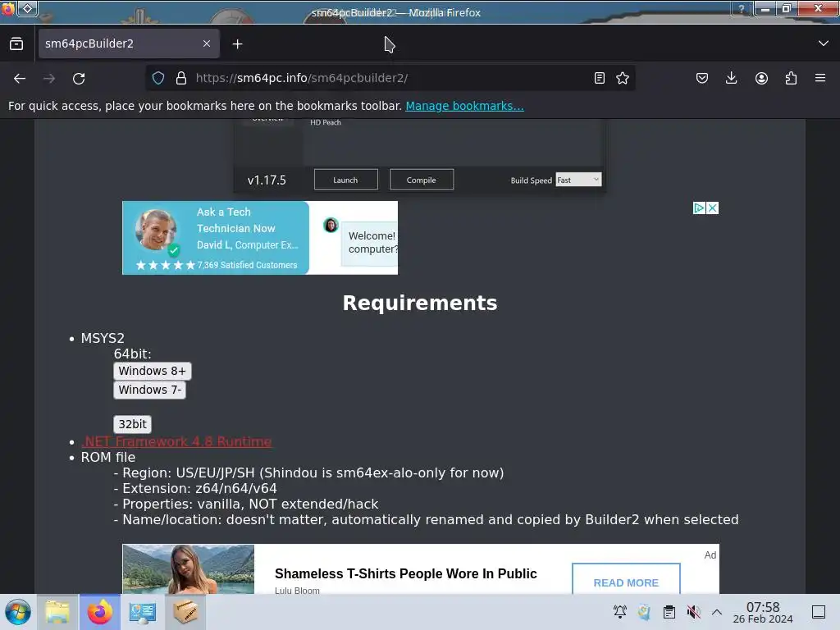Image resolution: width=840 pixels, height=630 pixels.
Task: Click the 32bit download button
Action: [132, 424]
